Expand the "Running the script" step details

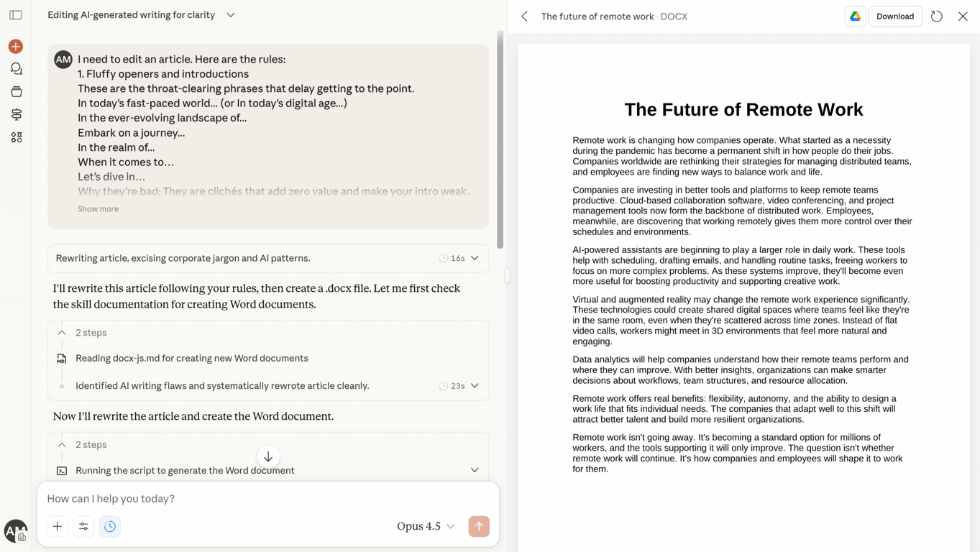point(474,469)
